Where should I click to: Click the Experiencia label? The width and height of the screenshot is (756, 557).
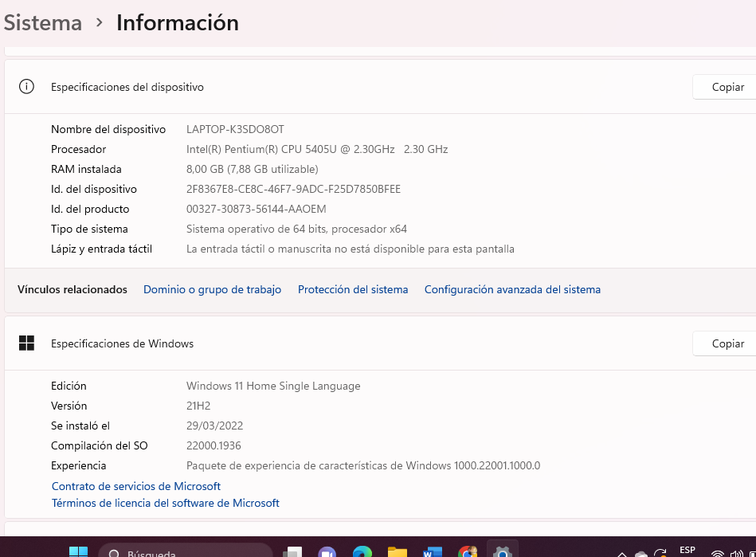pos(79,465)
